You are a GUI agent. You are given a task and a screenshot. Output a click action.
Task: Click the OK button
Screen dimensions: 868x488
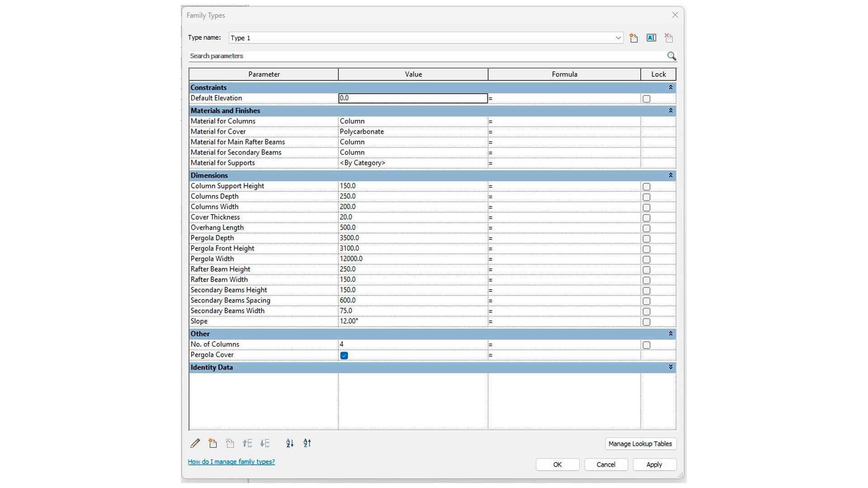click(557, 465)
